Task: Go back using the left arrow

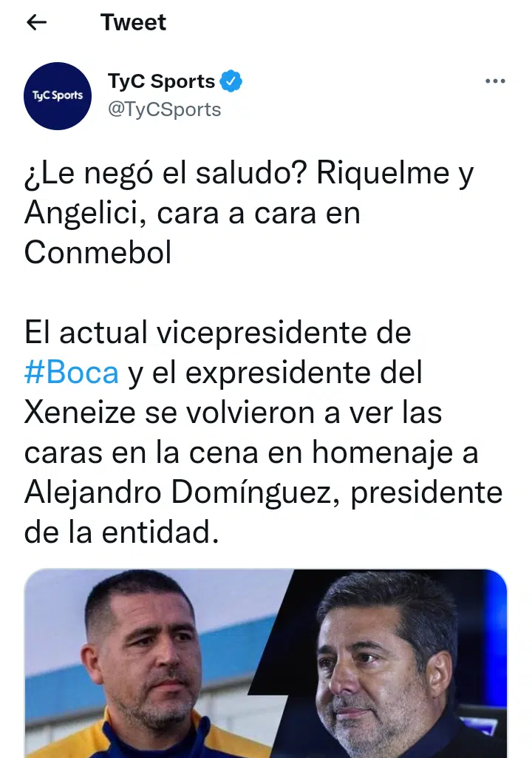Action: point(36,22)
